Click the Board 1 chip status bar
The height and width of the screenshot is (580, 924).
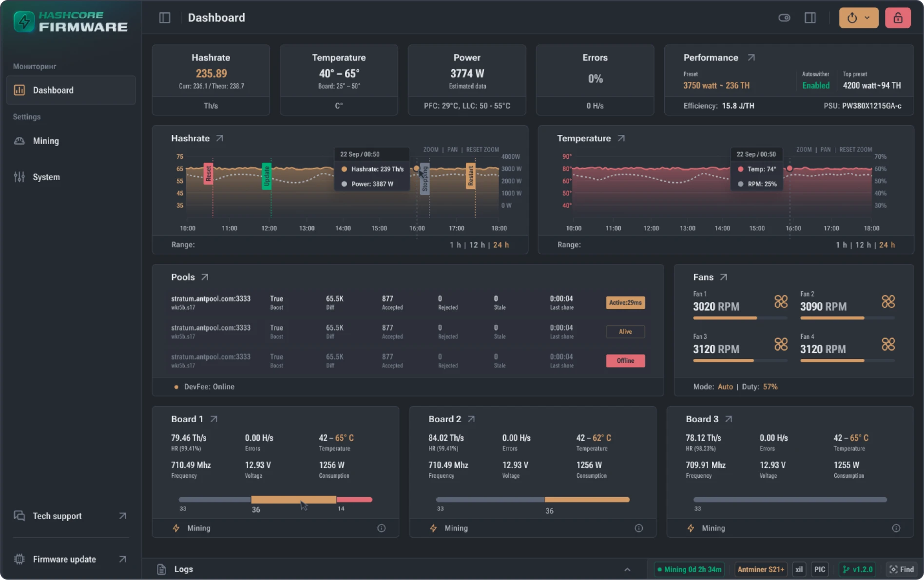click(x=275, y=500)
